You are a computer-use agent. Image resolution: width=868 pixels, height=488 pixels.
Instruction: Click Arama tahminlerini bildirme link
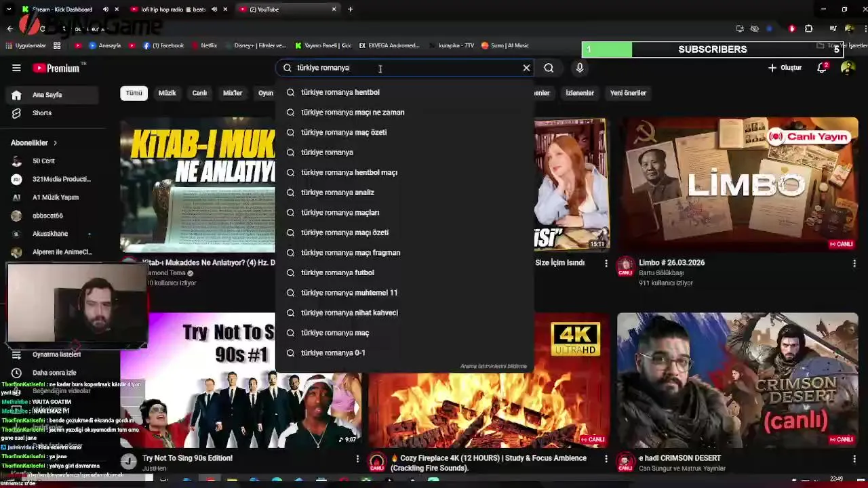(494, 366)
